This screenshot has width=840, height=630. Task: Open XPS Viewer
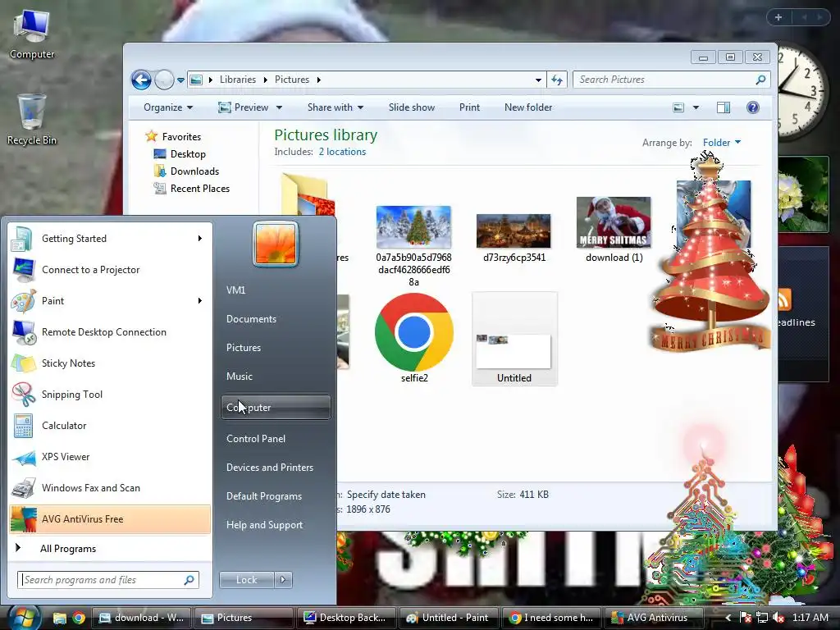(x=109, y=456)
